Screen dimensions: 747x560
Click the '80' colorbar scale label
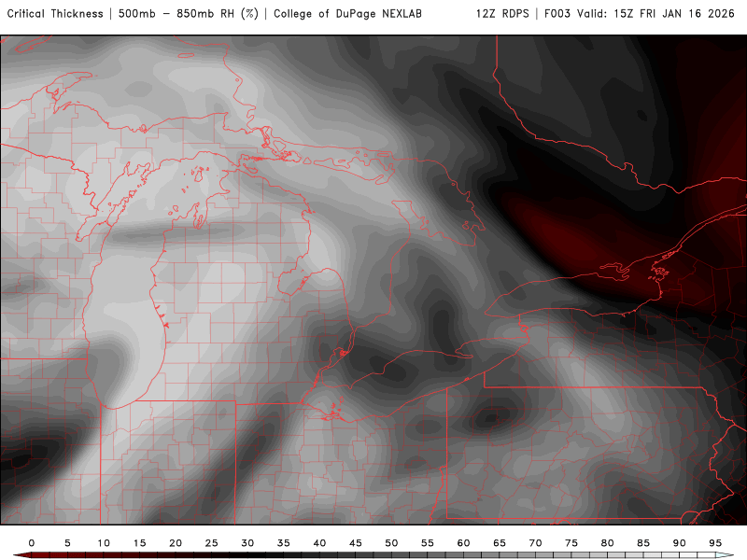coord(608,543)
